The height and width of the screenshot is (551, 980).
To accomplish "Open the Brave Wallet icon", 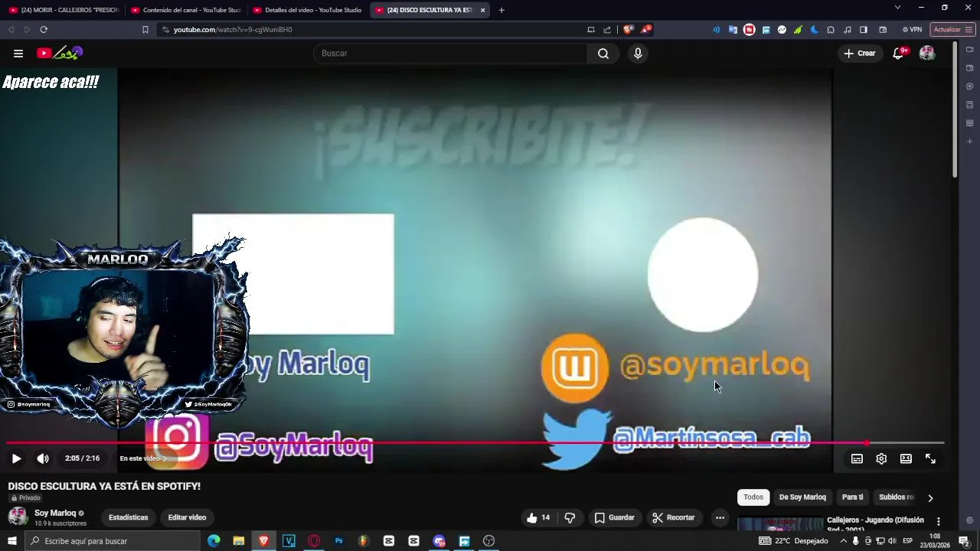I will 883,30.
